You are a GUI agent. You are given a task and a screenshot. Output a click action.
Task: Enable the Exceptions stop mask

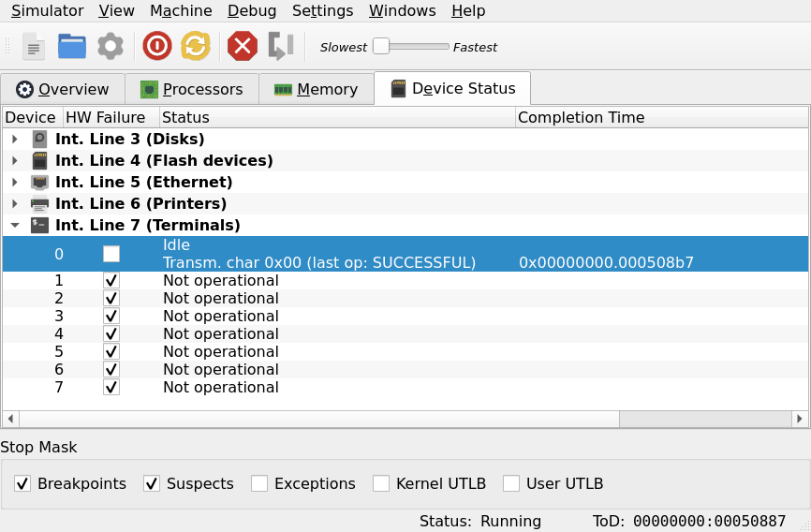point(259,483)
